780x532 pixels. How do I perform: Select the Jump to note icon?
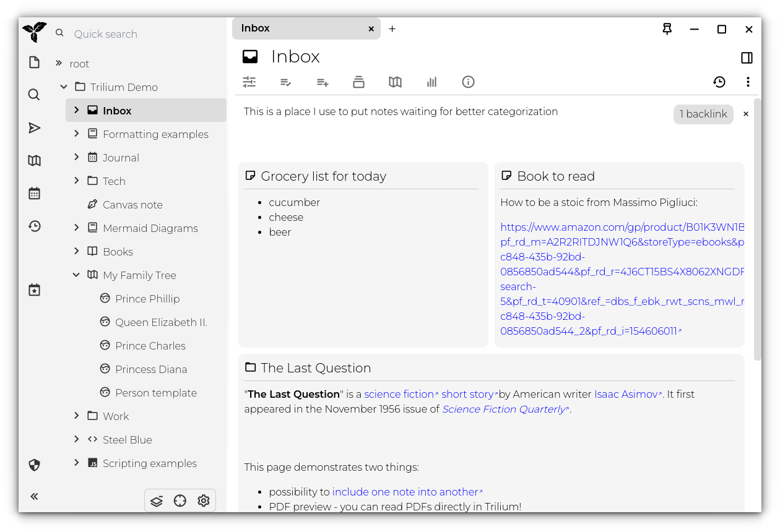coord(34,127)
